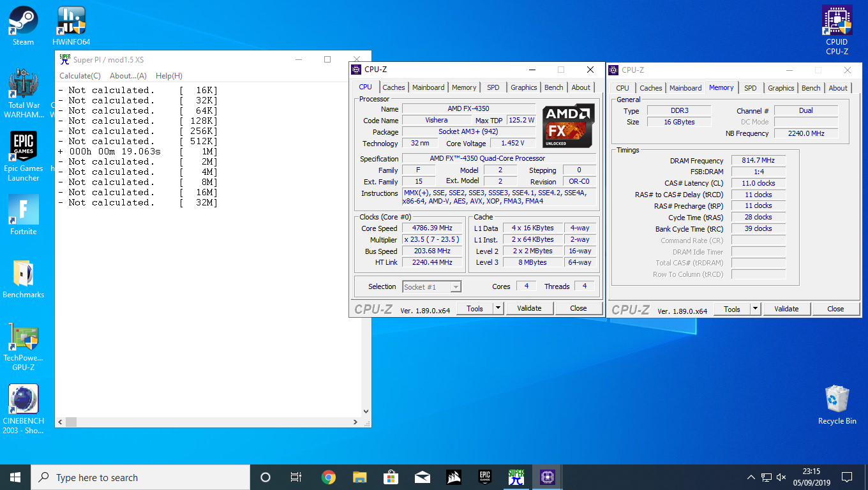Open Memory tab in left CPU-Z window
The height and width of the screenshot is (490, 868).
coord(464,87)
